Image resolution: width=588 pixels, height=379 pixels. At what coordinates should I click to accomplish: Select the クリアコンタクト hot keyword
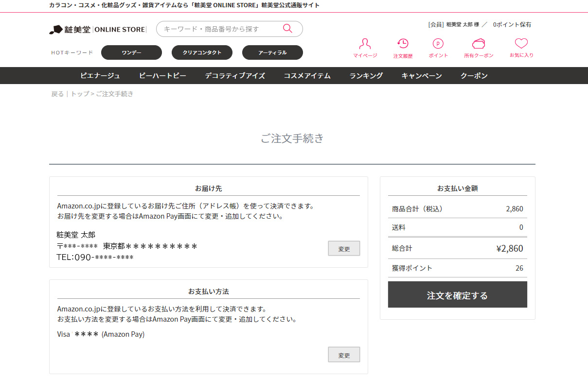pyautogui.click(x=202, y=52)
